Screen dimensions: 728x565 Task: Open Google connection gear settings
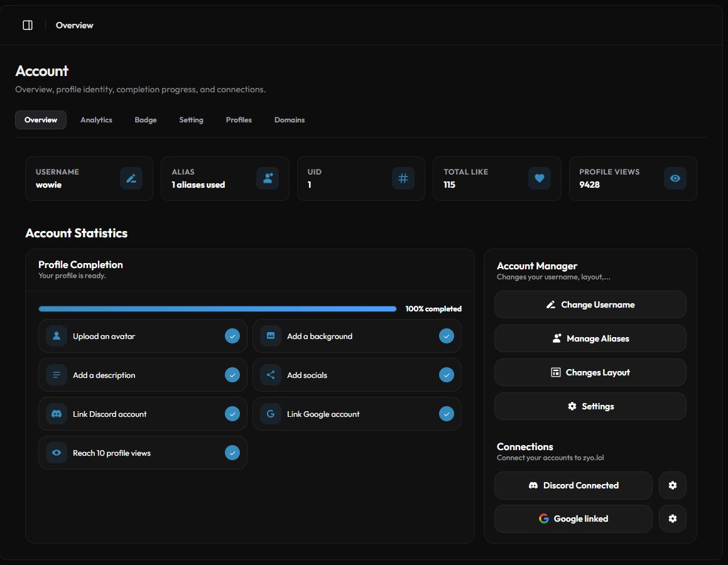coord(672,519)
